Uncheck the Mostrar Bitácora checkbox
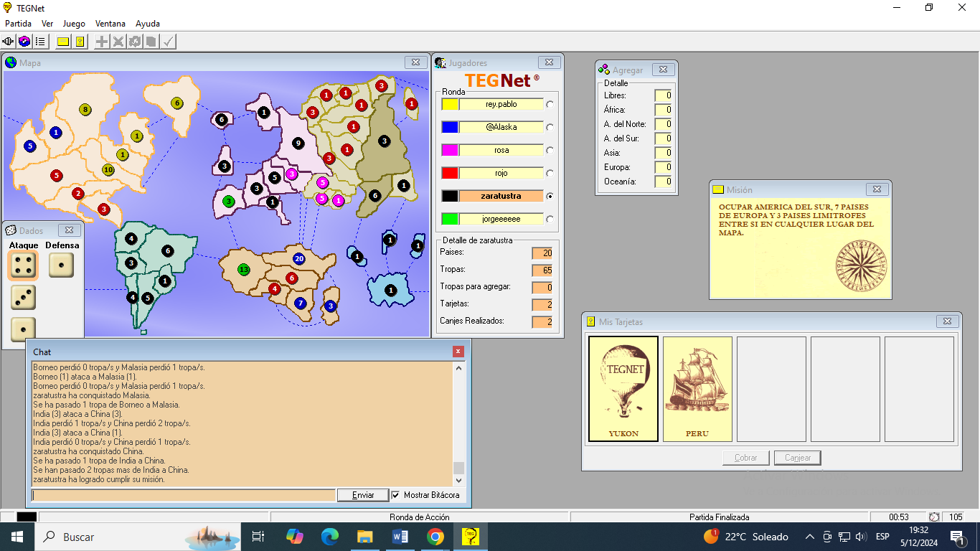Screen dimensions: 980x551 pos(395,495)
